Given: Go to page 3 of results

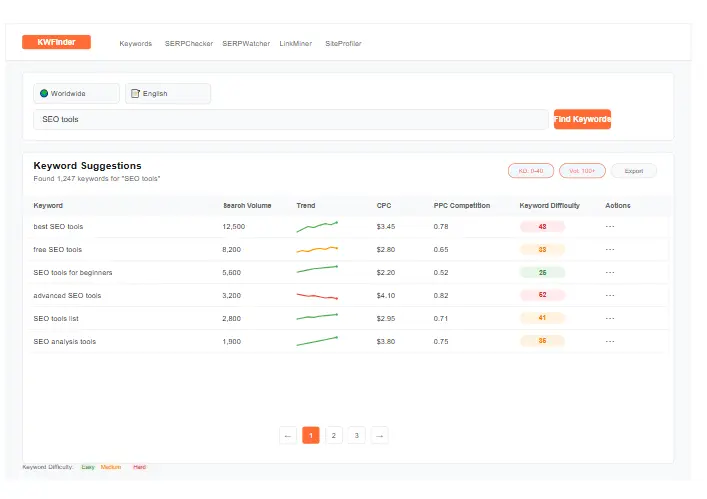Looking at the screenshot, I should coord(357,435).
